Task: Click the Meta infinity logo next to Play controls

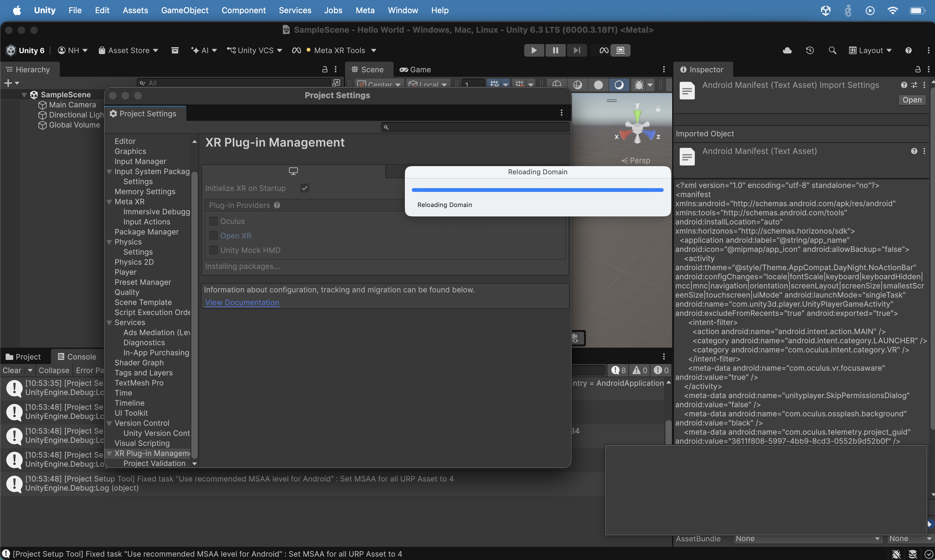Action: tap(604, 50)
